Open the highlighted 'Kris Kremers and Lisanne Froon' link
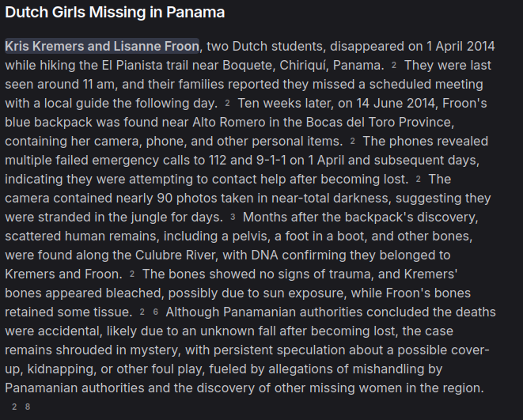The image size is (523, 420). click(x=102, y=45)
